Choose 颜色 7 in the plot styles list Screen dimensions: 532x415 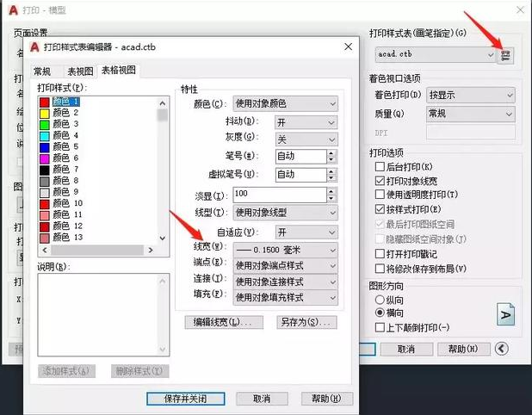[65, 169]
